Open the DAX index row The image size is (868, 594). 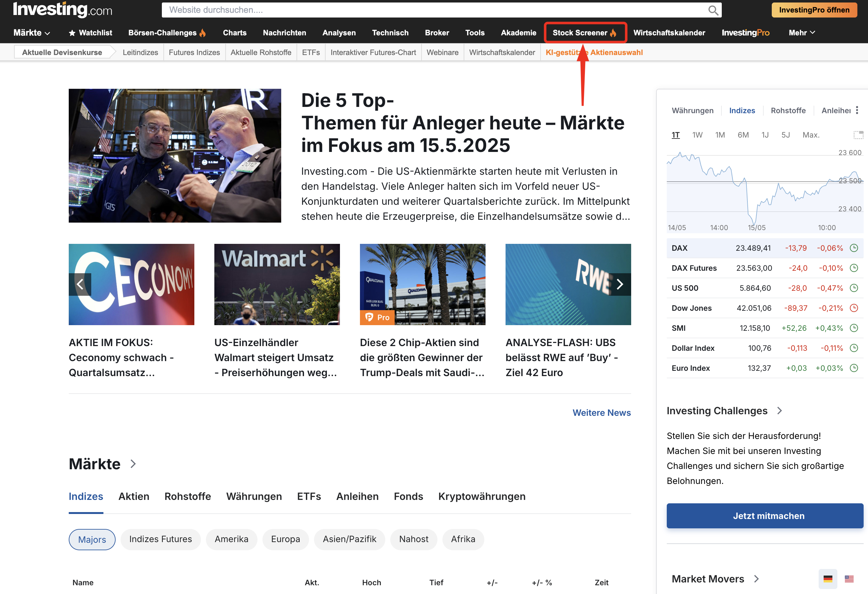pos(765,248)
